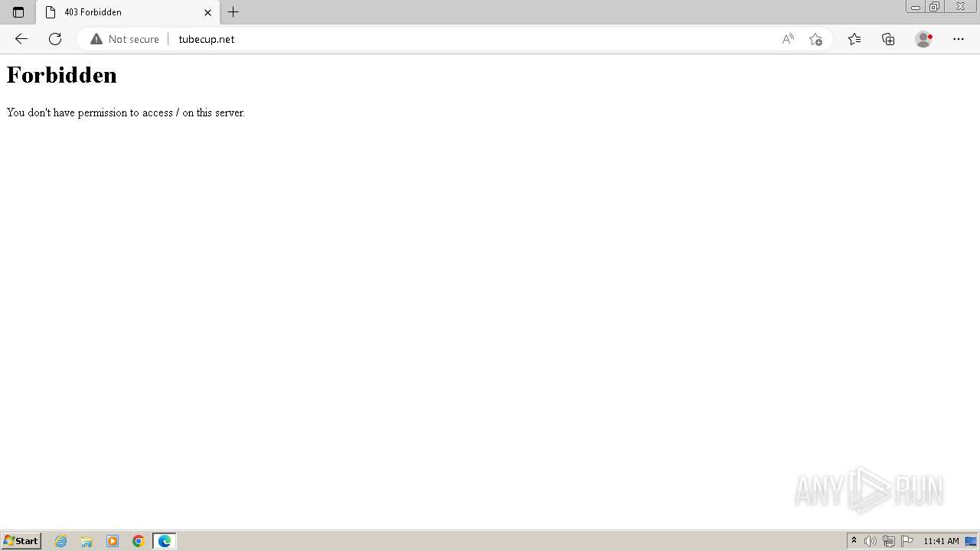The image size is (980, 551).
Task: Show hidden tray icons
Action: [x=854, y=541]
